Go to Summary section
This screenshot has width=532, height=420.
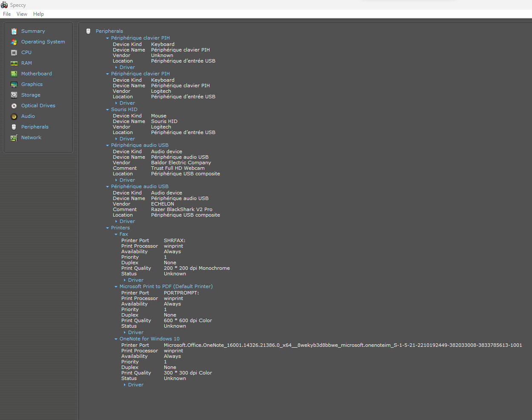[x=33, y=31]
